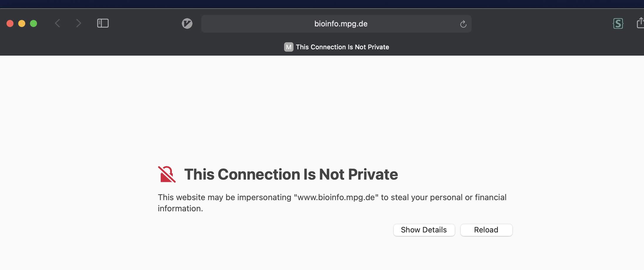Click the red crossed-out padlock icon
Viewport: 644px width, 270px height.
(x=167, y=174)
